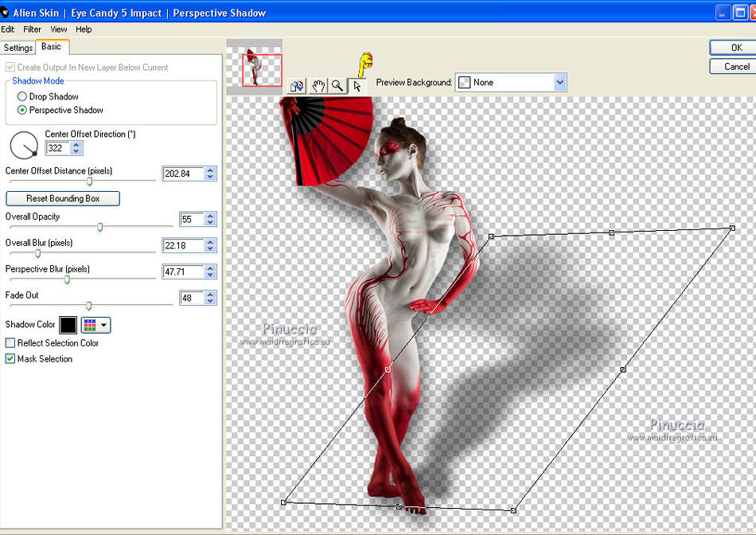Image resolution: width=756 pixels, height=535 pixels.
Task: Select the Pan hand tool
Action: click(x=318, y=86)
